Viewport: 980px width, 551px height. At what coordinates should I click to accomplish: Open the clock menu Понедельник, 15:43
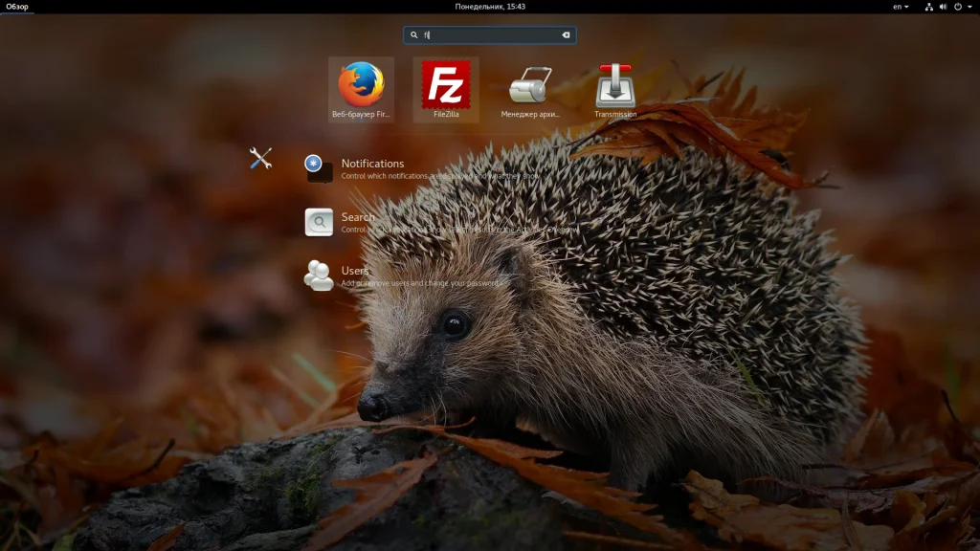490,7
